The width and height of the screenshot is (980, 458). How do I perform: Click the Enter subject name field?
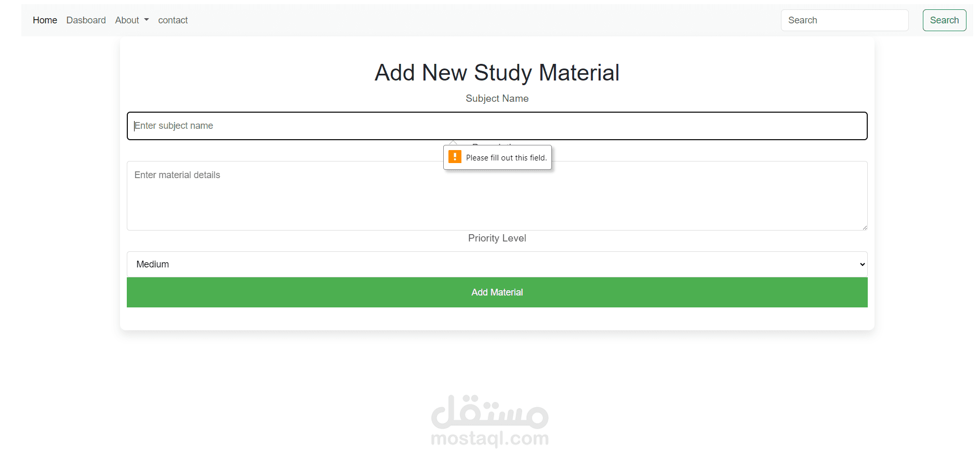[496, 126]
